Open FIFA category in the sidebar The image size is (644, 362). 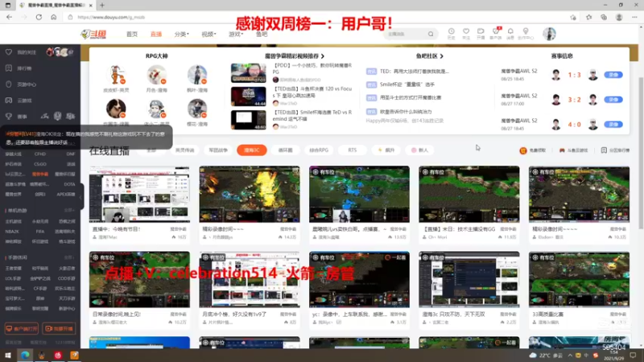(39, 231)
